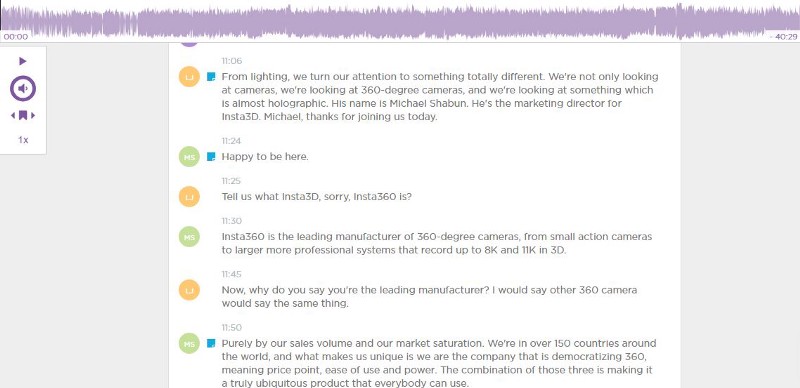Click the 11:30 timestamp link

point(232,221)
